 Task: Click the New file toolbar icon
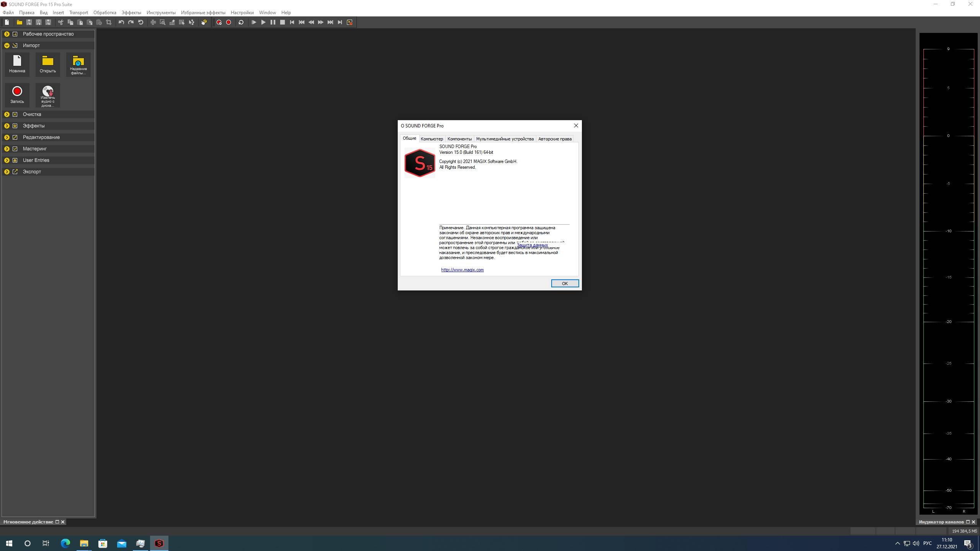click(7, 22)
